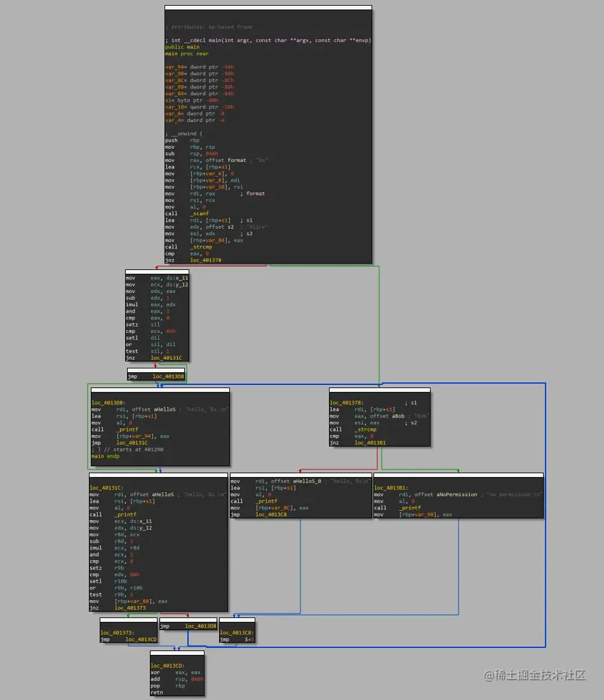The width and height of the screenshot is (604, 700).
Task: Follow the 'jmp loc_4013C8' jump target
Action: click(x=271, y=515)
